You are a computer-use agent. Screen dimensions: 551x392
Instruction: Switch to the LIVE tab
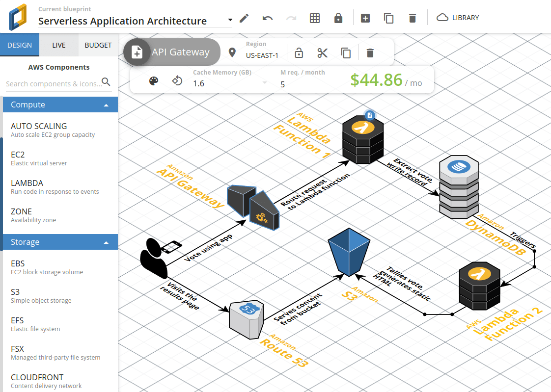58,45
